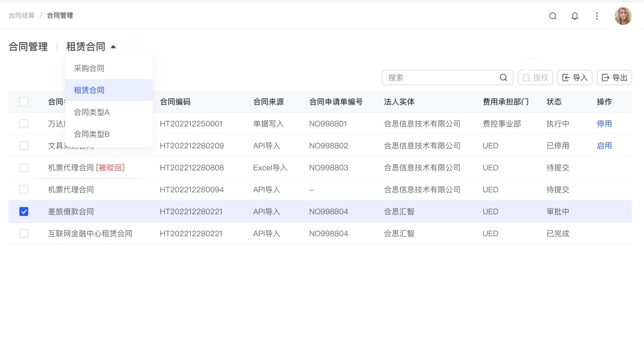Image resolution: width=644 pixels, height=364 pixels.
Task: Click the 授权 authorize button
Action: point(536,77)
